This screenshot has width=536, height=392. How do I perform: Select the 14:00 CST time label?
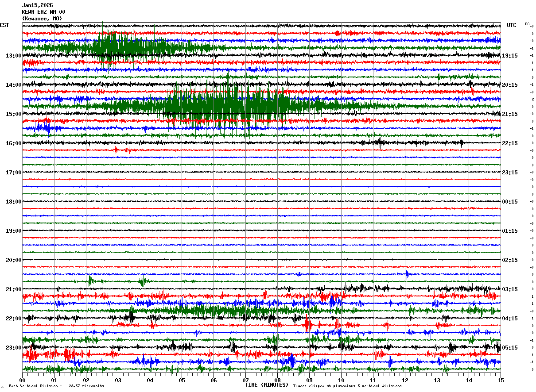pyautogui.click(x=14, y=85)
